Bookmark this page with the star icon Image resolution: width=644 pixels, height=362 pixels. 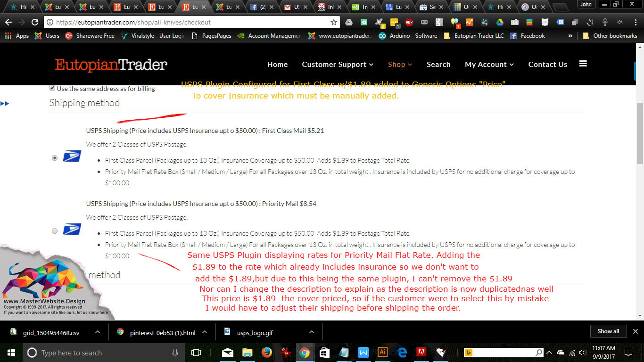pyautogui.click(x=334, y=22)
